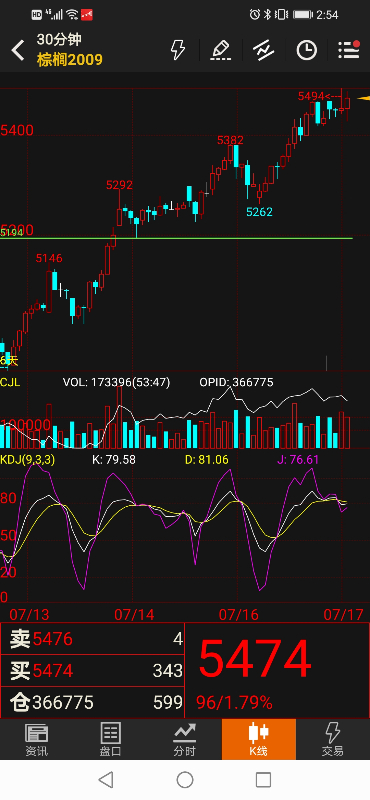Image resolution: width=370 pixels, height=800 pixels.
Task: Tap the yellow price arrow marker
Action: coord(364,98)
